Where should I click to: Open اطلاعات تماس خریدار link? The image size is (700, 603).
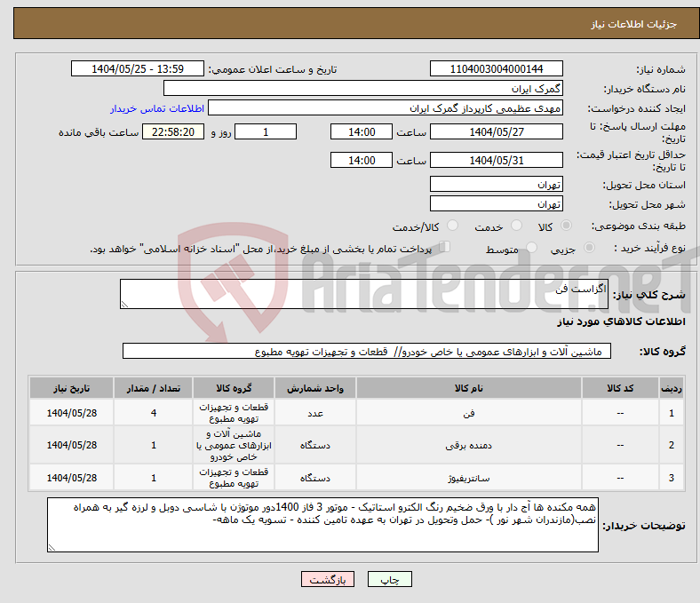(x=157, y=108)
